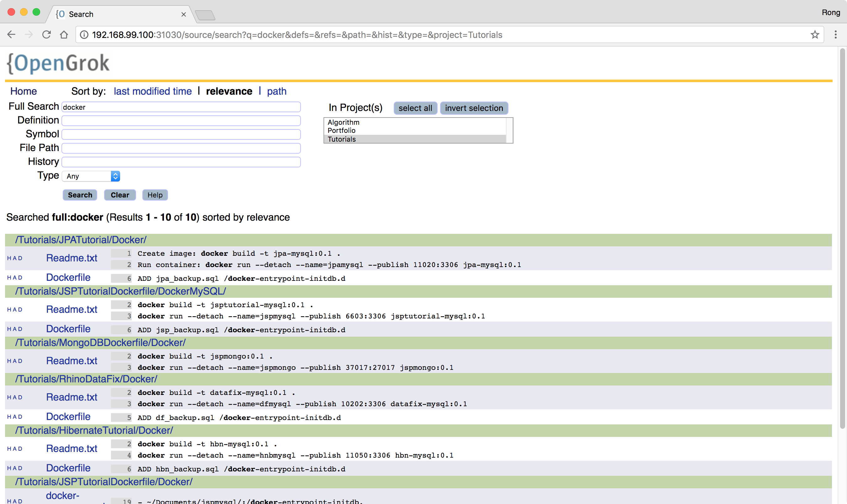
Task: Click the browser forward arrow
Action: click(x=29, y=35)
